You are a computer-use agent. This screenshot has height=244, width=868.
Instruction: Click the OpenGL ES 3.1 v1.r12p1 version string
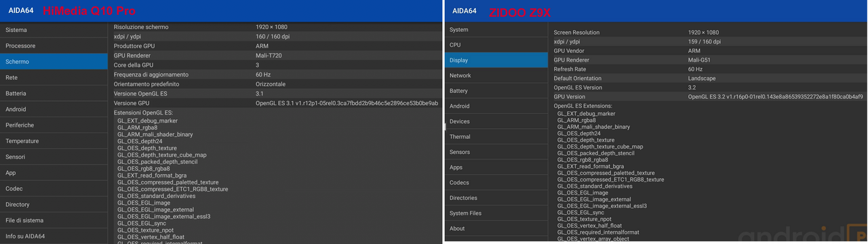pyautogui.click(x=347, y=103)
